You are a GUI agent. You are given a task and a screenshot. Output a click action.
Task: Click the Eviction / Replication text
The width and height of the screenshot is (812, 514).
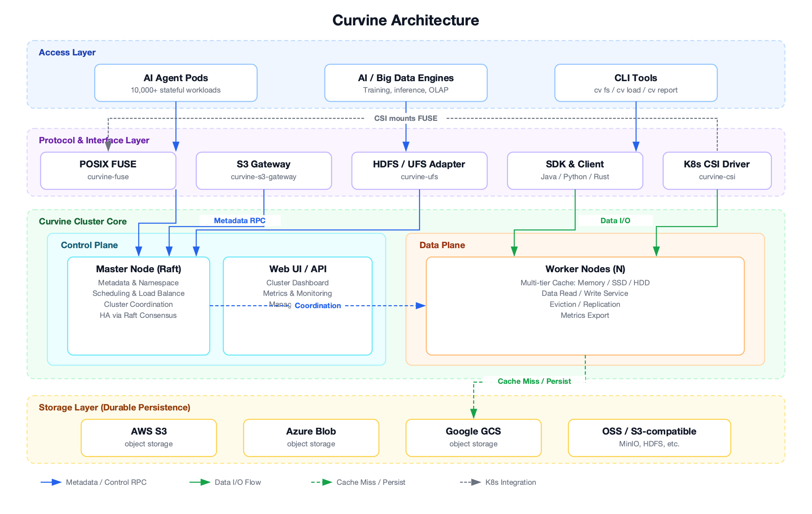tap(585, 304)
